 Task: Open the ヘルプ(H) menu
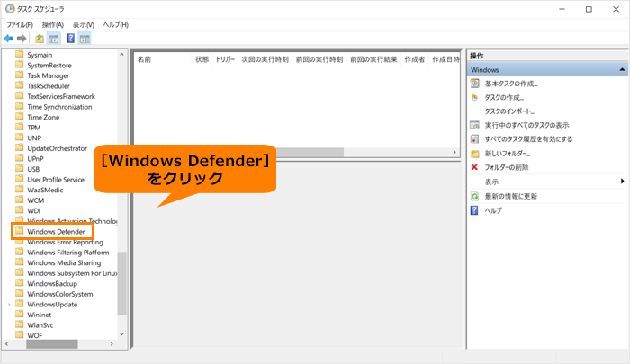(116, 25)
